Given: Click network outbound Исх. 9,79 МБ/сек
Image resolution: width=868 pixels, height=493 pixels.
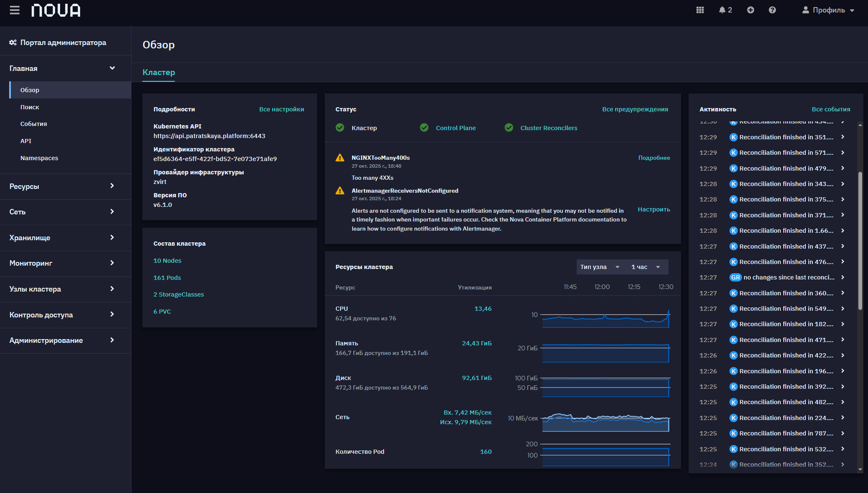Looking at the screenshot, I should 466,422.
